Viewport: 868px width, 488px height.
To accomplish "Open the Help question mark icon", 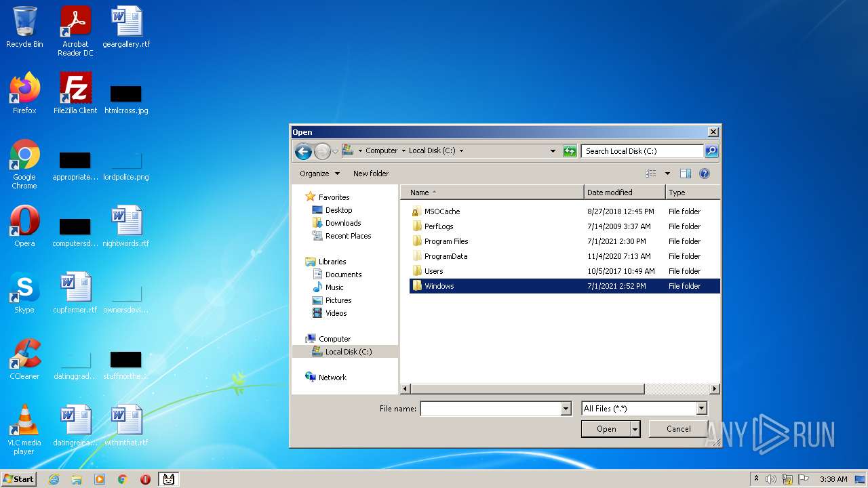I will [705, 174].
